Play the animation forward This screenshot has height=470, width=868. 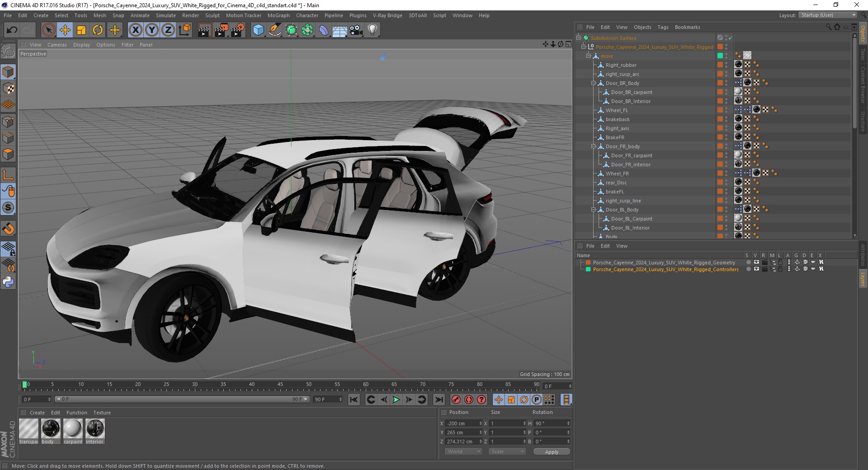(x=396, y=399)
